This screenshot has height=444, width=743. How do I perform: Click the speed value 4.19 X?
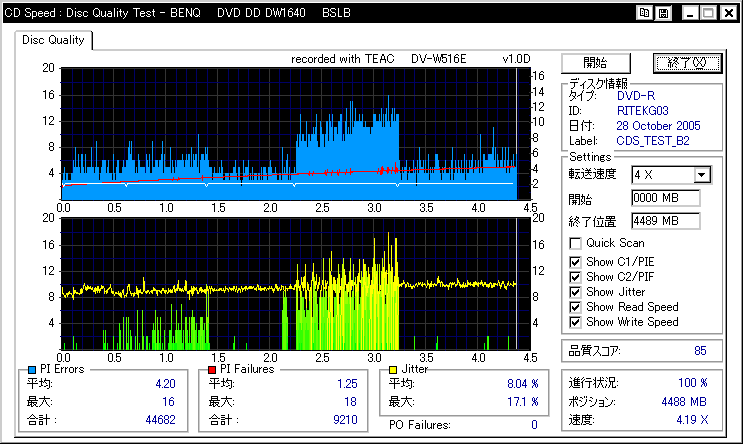(x=692, y=420)
